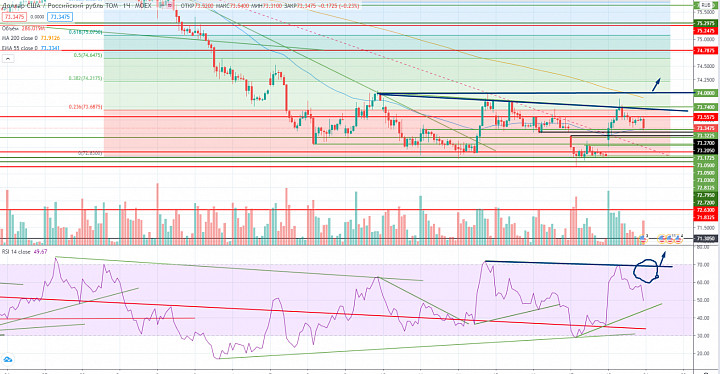Select the blue arrow drawing above 74.0000 line
Image resolution: width=720 pixels, height=374 pixels.
pos(657,84)
